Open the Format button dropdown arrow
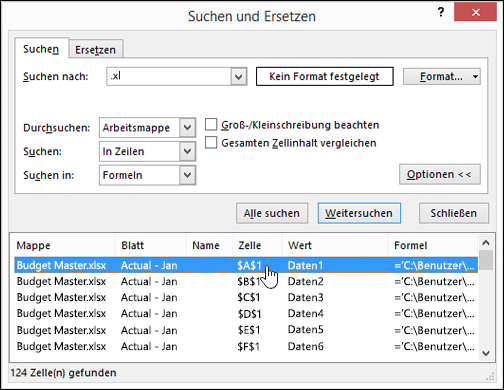This screenshot has width=504, height=390. (476, 76)
